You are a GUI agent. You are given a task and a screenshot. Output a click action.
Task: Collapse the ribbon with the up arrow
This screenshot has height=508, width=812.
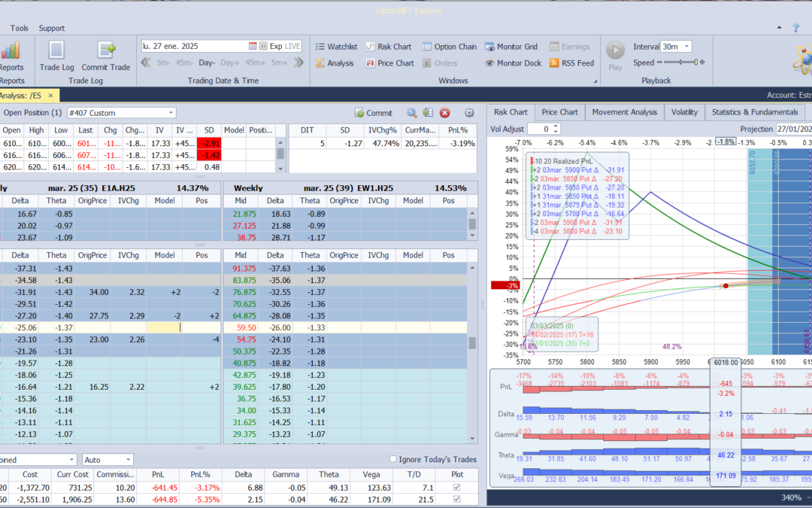(780, 28)
